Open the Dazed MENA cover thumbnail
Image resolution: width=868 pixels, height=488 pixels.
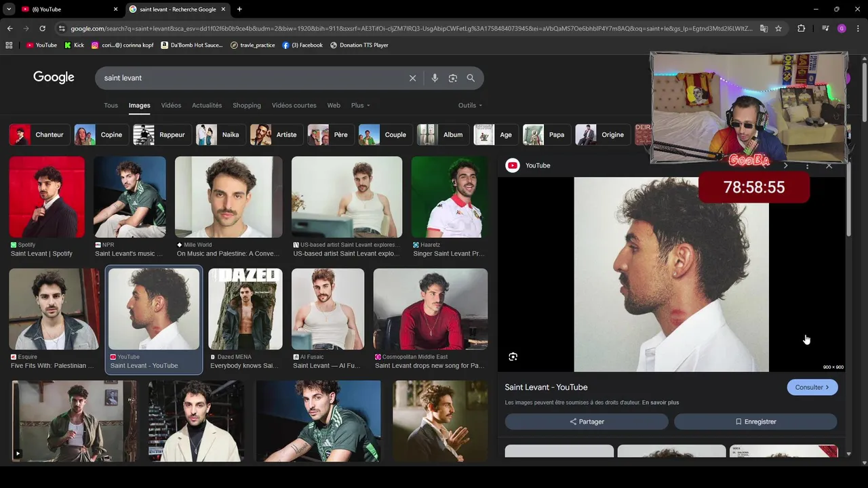pyautogui.click(x=245, y=309)
